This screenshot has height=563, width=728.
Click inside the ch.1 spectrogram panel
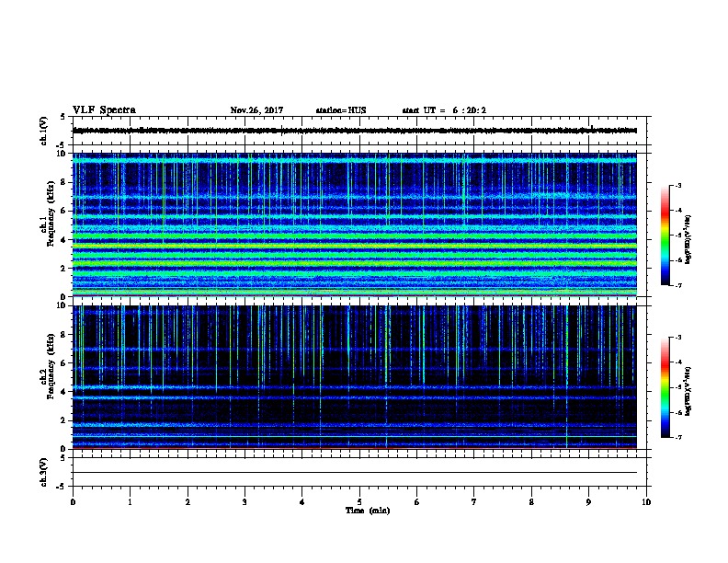click(355, 224)
